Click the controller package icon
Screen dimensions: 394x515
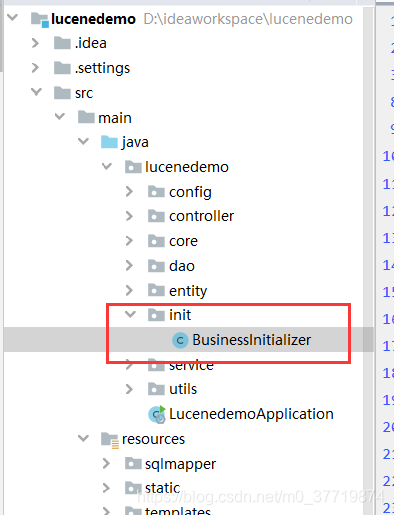(156, 216)
